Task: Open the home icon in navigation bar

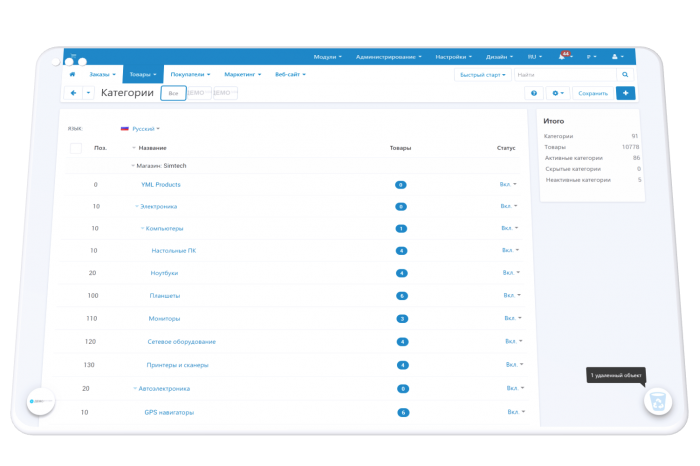Action: [72, 74]
